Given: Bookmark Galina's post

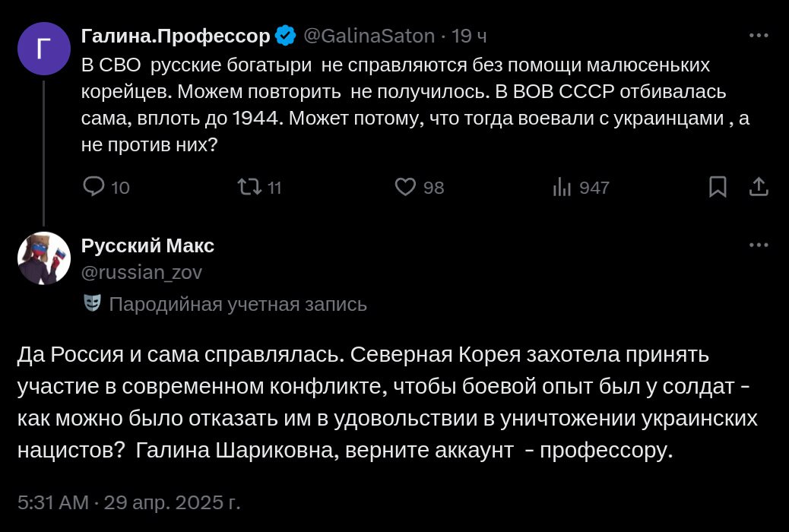Looking at the screenshot, I should coord(718,187).
